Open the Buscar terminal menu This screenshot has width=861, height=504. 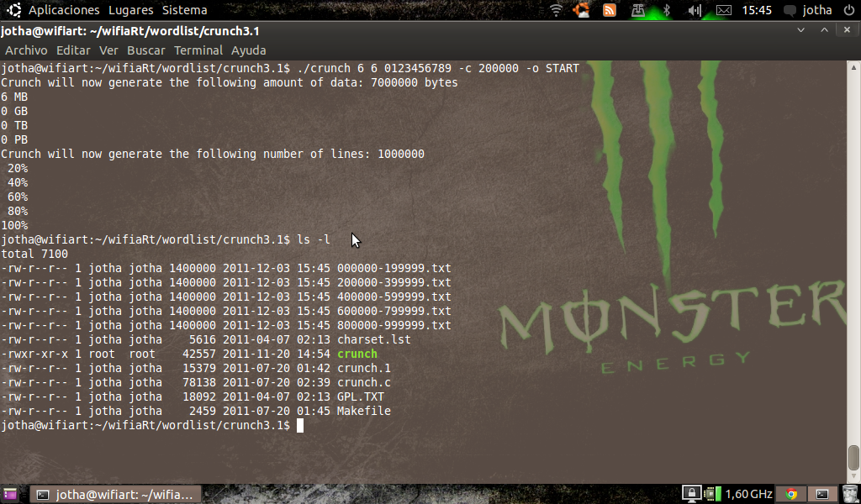[146, 50]
